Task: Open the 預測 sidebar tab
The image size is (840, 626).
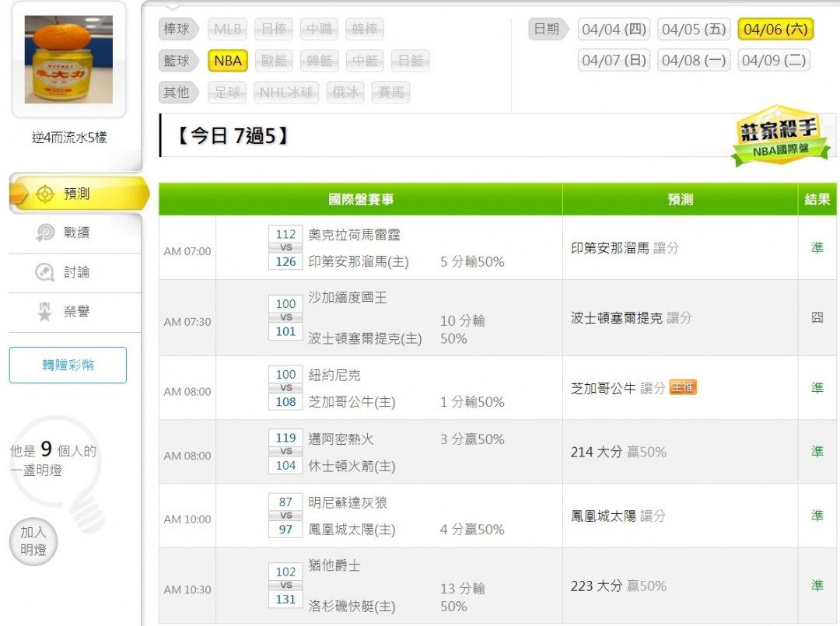Action: point(79,194)
